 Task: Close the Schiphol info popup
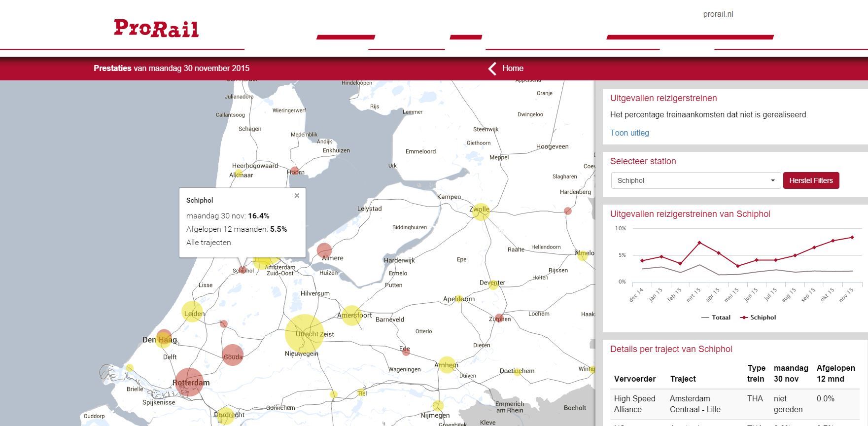[297, 196]
